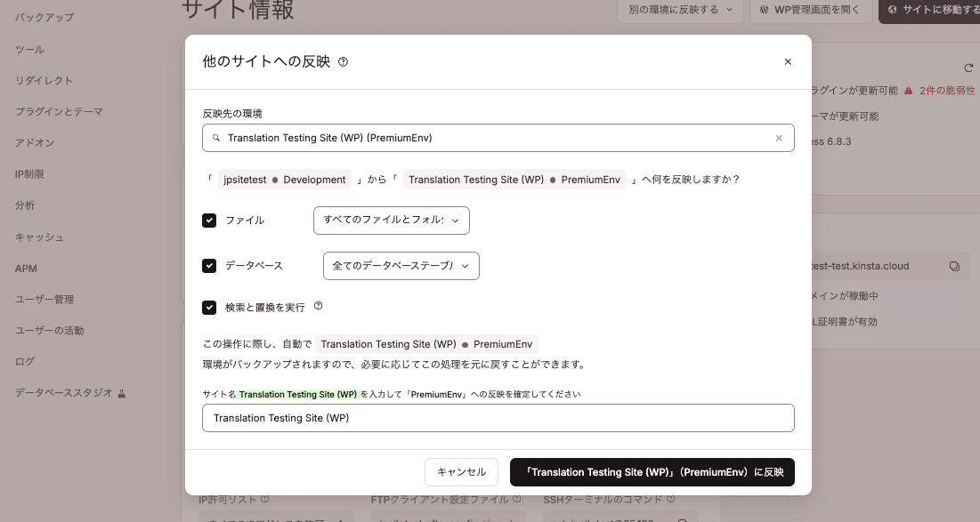Click the site name confirmation input field

pyautogui.click(x=498, y=418)
